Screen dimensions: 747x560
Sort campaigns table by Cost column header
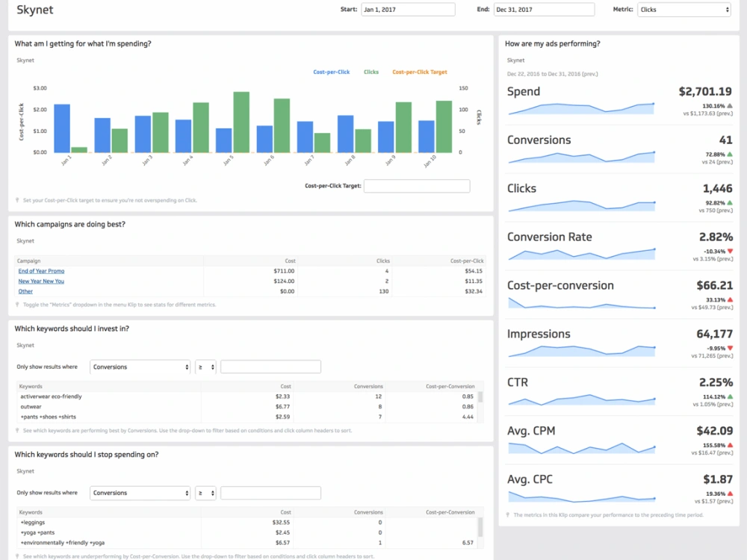pos(290,261)
